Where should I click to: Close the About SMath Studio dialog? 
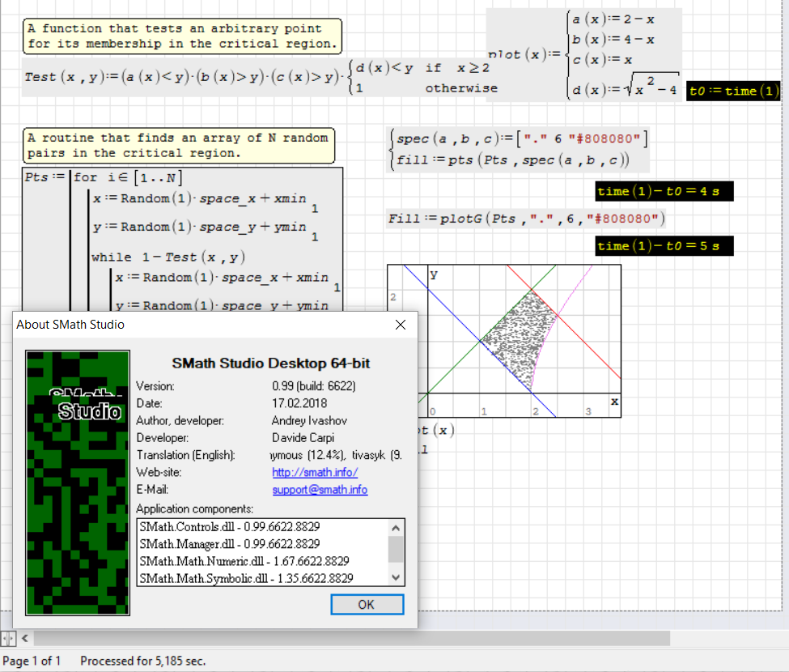[x=400, y=325]
